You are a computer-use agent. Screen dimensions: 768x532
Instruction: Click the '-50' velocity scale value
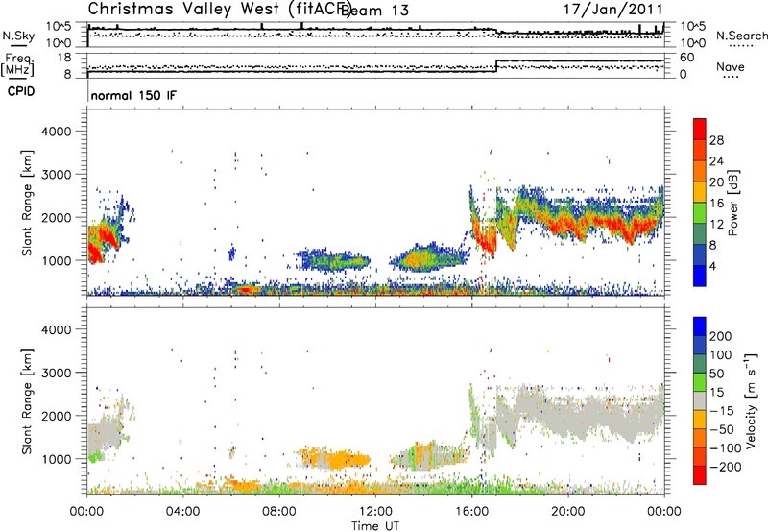(x=722, y=429)
